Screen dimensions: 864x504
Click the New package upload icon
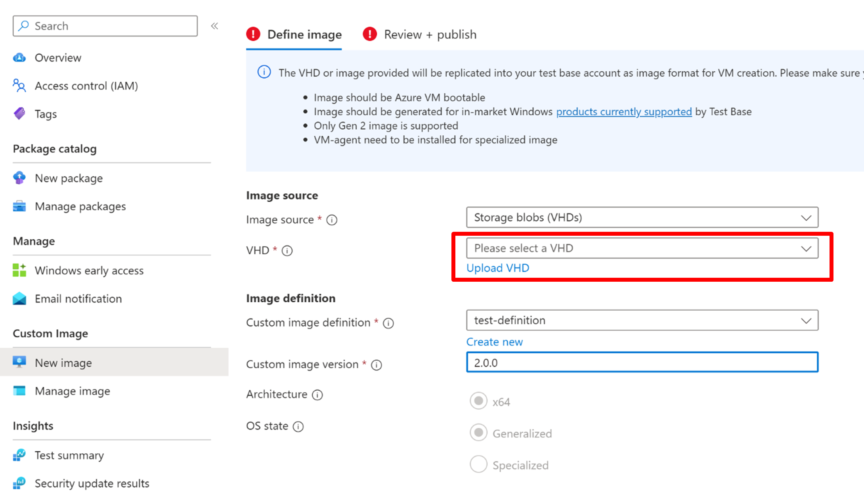19,178
